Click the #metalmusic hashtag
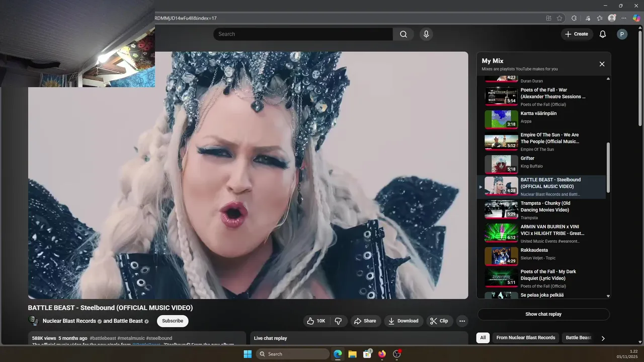The height and width of the screenshot is (362, 644). click(131, 338)
